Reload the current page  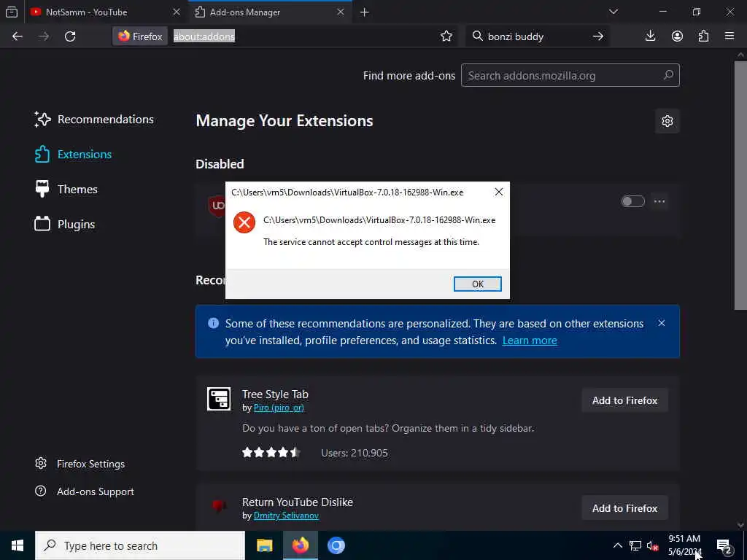(x=70, y=36)
